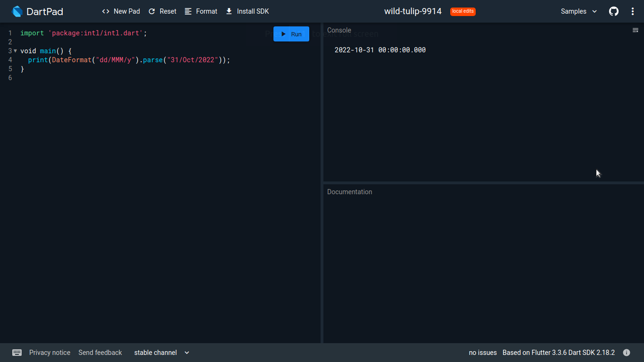The height and width of the screenshot is (362, 644).
Task: Open the Samples dropdown
Action: (579, 11)
